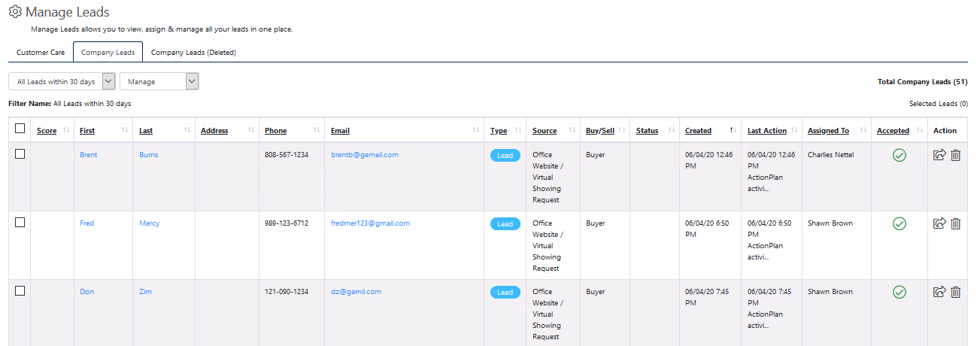Sort by Last Action column header

(767, 131)
